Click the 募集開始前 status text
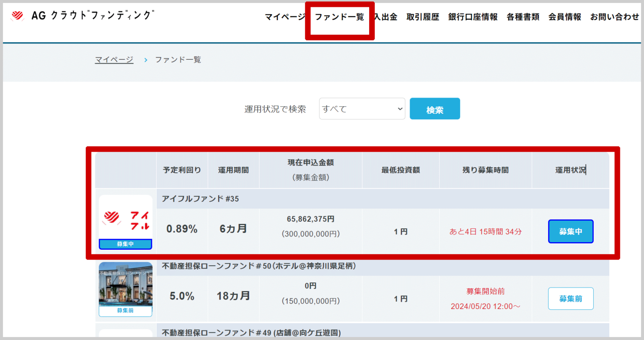Screen dimensions: 644x340 tap(486, 291)
